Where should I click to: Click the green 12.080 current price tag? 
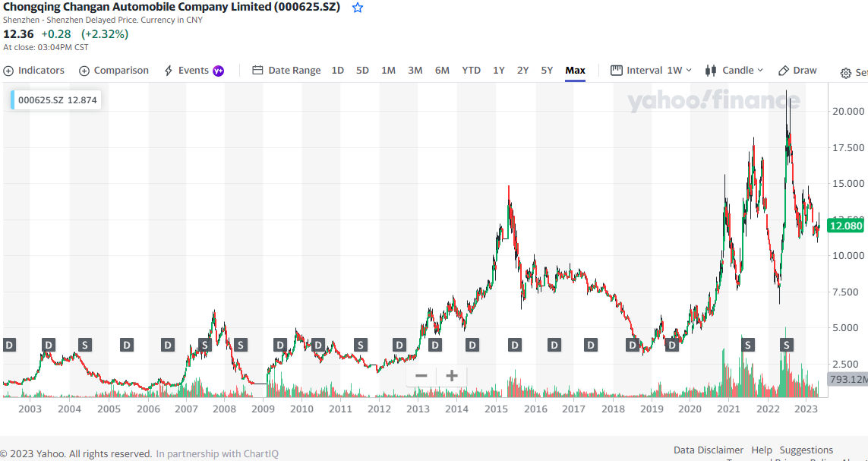click(x=845, y=226)
